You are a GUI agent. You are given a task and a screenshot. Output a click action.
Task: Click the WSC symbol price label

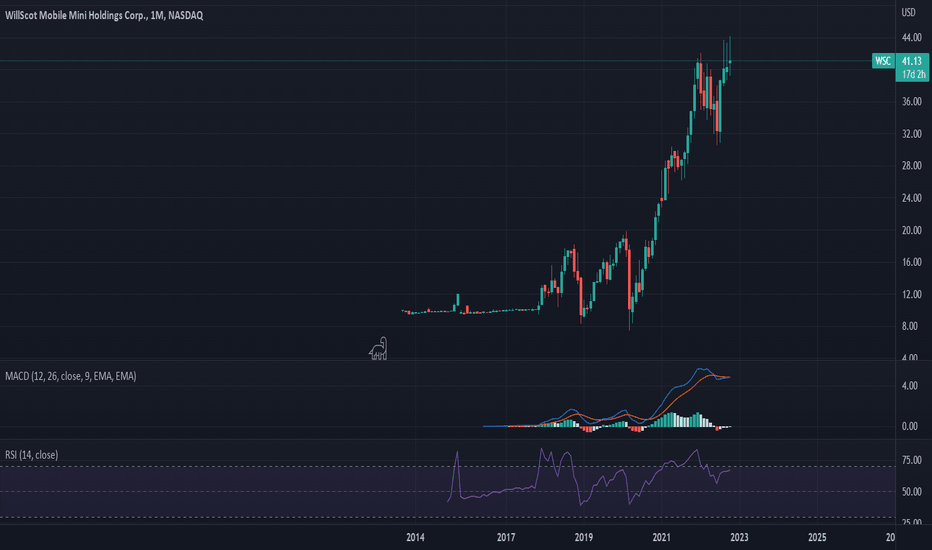(x=883, y=61)
